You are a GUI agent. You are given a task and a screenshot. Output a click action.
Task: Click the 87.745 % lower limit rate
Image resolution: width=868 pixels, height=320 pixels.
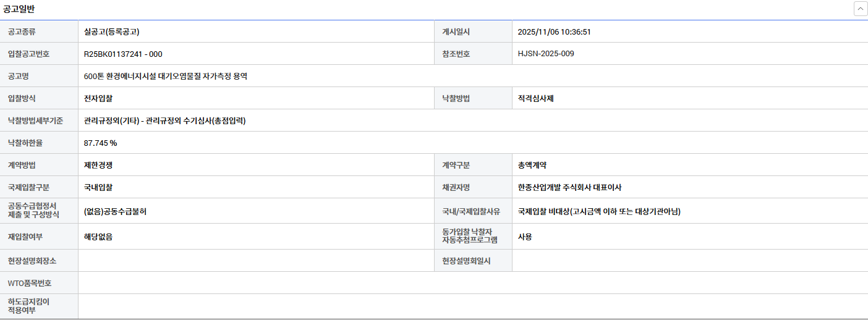100,143
